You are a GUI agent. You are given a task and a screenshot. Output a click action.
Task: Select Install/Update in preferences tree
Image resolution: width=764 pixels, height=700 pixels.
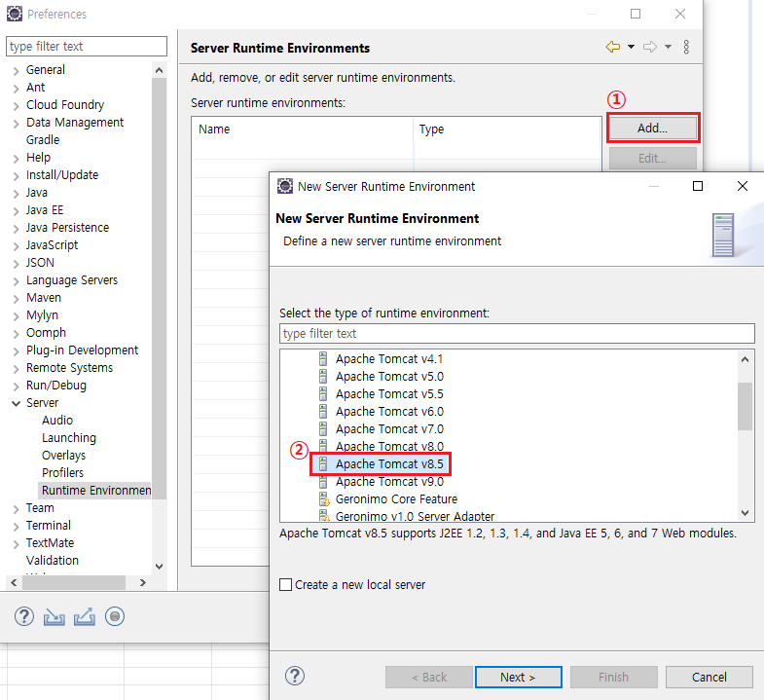click(62, 175)
